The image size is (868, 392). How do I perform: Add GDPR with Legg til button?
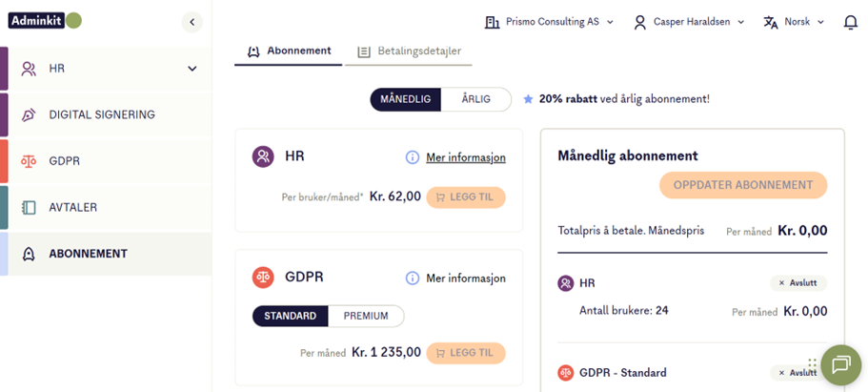[466, 352]
